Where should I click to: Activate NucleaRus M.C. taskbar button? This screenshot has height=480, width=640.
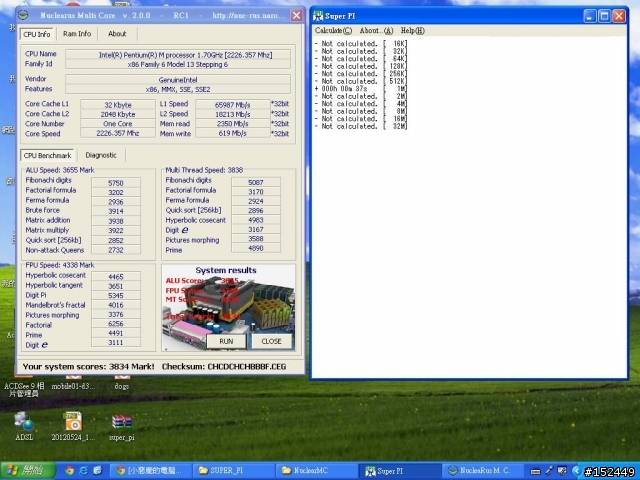[x=482, y=471]
